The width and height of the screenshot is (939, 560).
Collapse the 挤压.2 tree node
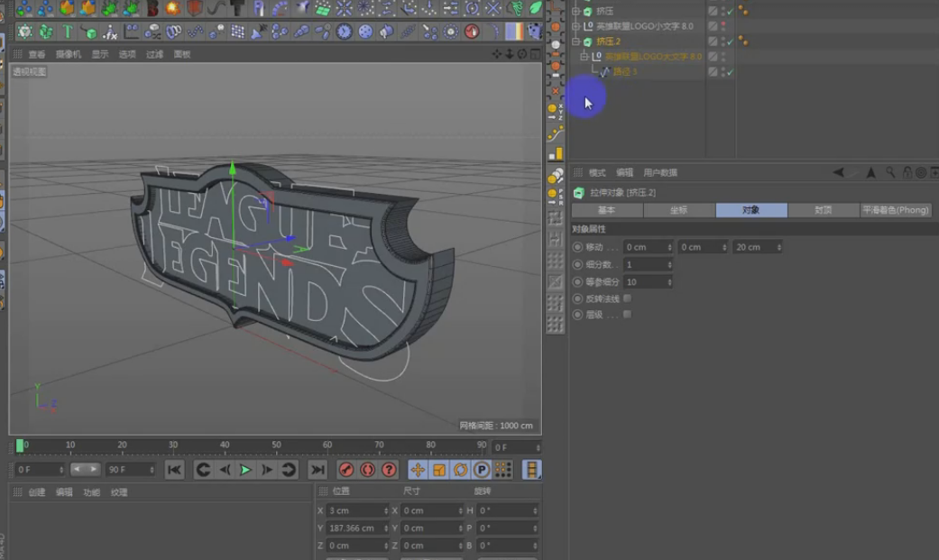point(575,41)
